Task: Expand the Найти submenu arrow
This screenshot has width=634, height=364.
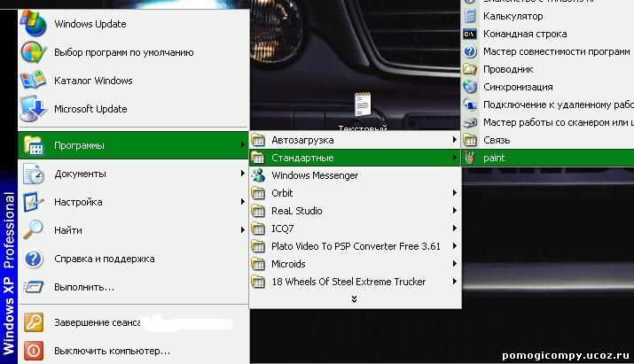Action: pyautogui.click(x=243, y=230)
